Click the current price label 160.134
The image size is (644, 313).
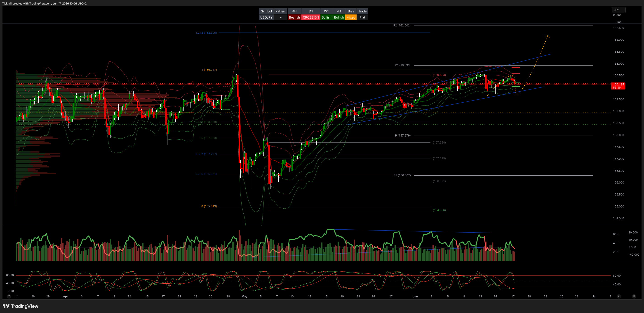[x=618, y=86]
